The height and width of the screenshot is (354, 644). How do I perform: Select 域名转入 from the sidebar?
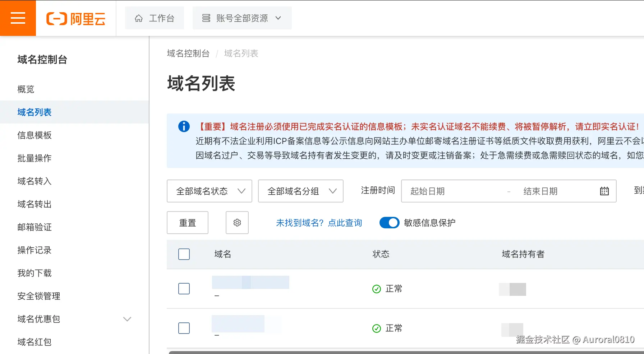34,181
